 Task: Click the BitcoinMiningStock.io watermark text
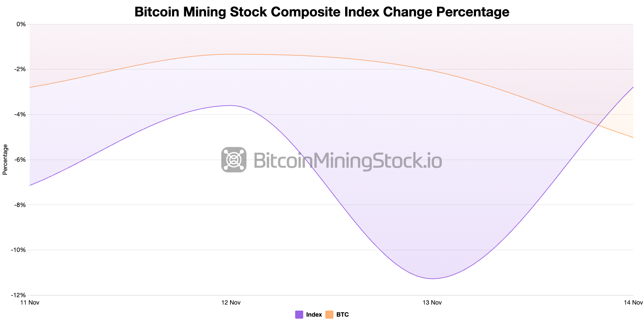point(347,160)
